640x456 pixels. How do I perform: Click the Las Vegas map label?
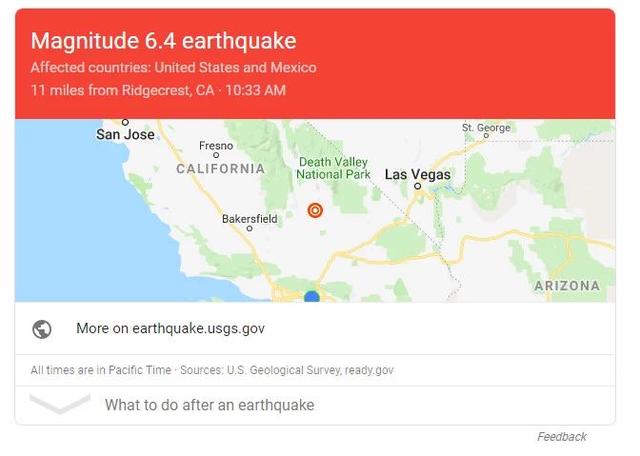coord(418,174)
